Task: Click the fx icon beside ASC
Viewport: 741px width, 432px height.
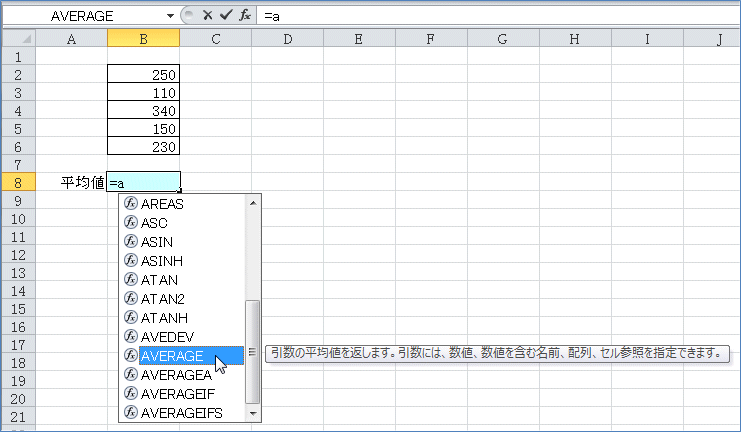Action: [x=130, y=222]
